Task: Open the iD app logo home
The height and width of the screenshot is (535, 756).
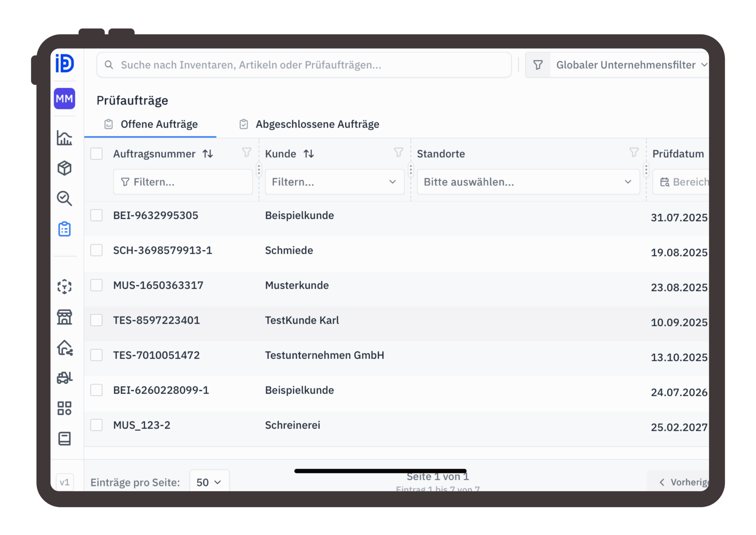Action: point(65,63)
